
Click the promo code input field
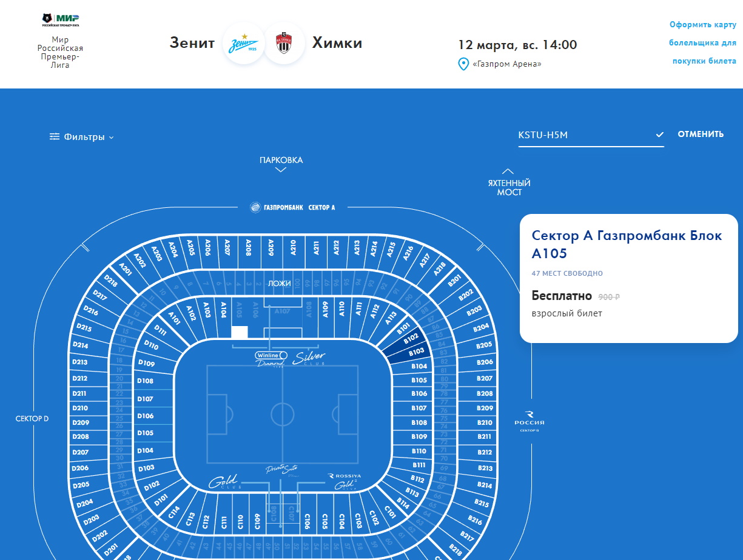tap(583, 135)
